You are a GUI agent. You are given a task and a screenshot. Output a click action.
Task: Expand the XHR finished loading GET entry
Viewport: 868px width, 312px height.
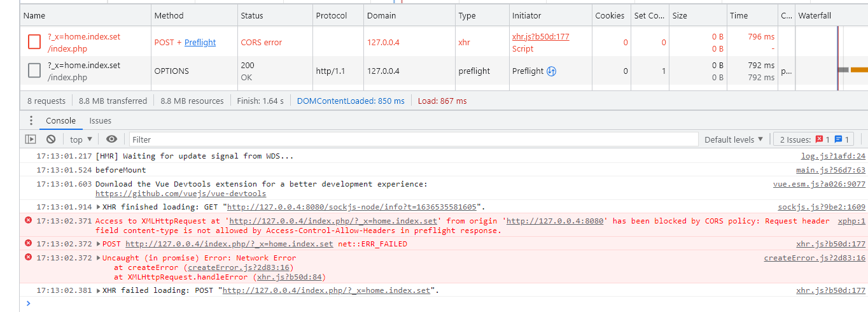click(99, 207)
